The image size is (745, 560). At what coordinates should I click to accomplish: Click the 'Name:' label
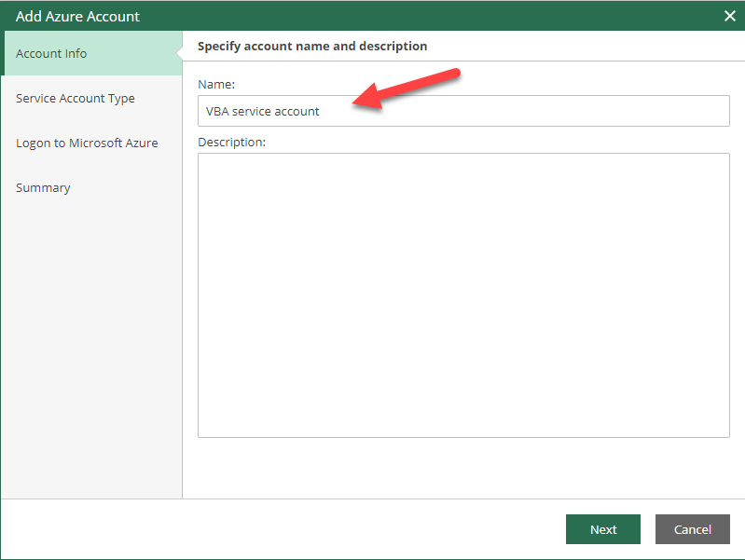click(216, 84)
